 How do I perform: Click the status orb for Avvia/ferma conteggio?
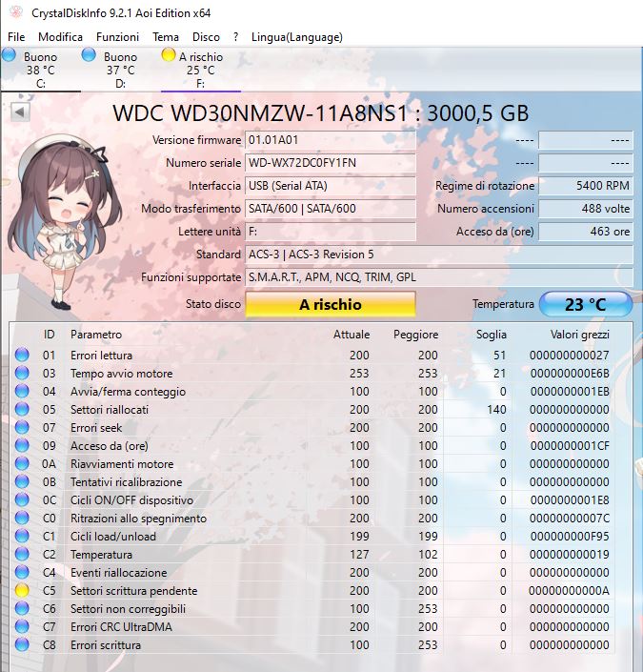point(22,391)
